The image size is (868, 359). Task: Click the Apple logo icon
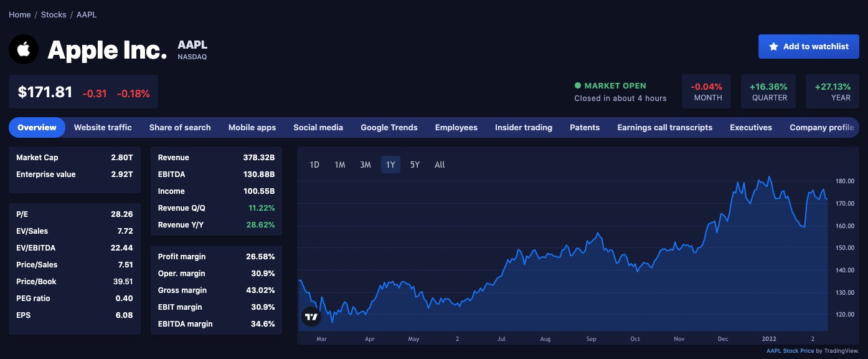click(24, 49)
